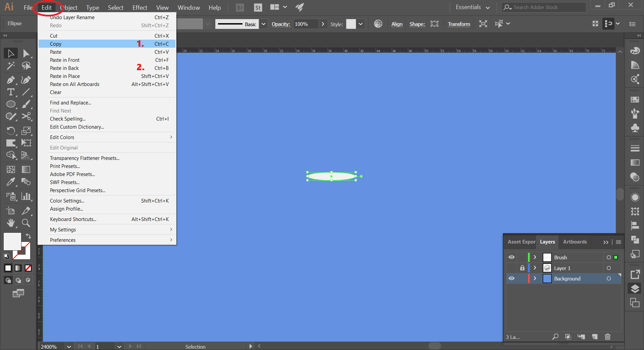This screenshot has height=350, width=644.
Task: Select the Type tool
Action: click(x=11, y=92)
